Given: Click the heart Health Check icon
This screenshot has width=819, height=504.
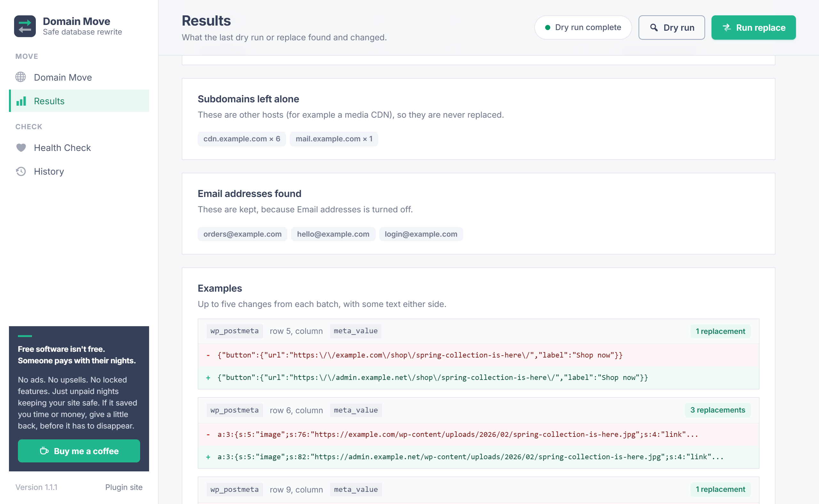Looking at the screenshot, I should pos(21,147).
